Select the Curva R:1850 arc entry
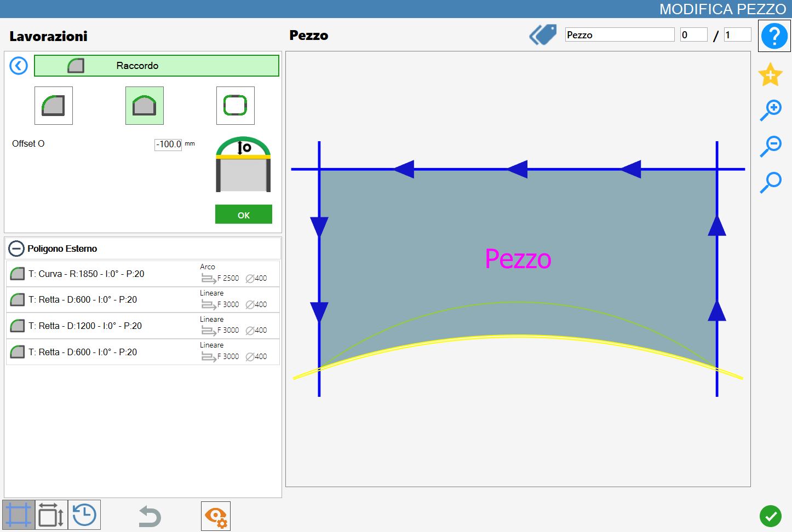 (x=143, y=274)
